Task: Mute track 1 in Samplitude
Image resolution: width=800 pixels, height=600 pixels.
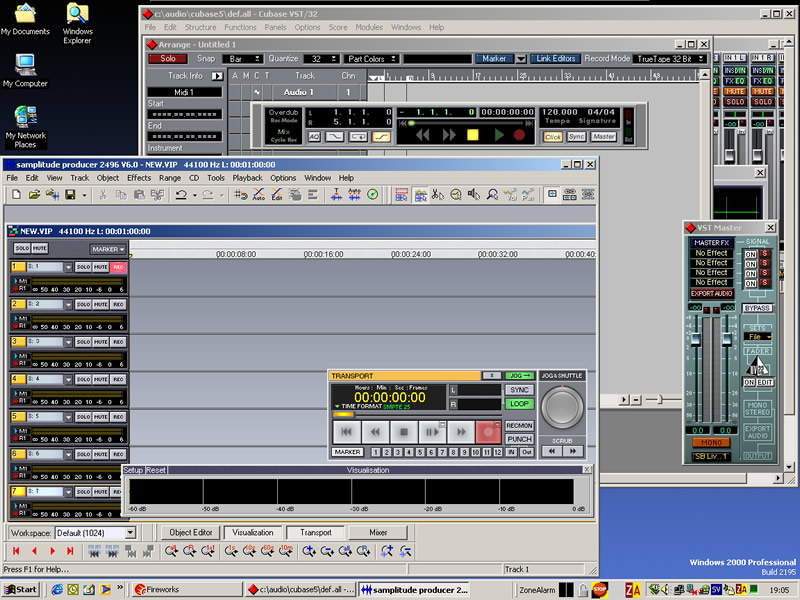Action: tap(100, 267)
